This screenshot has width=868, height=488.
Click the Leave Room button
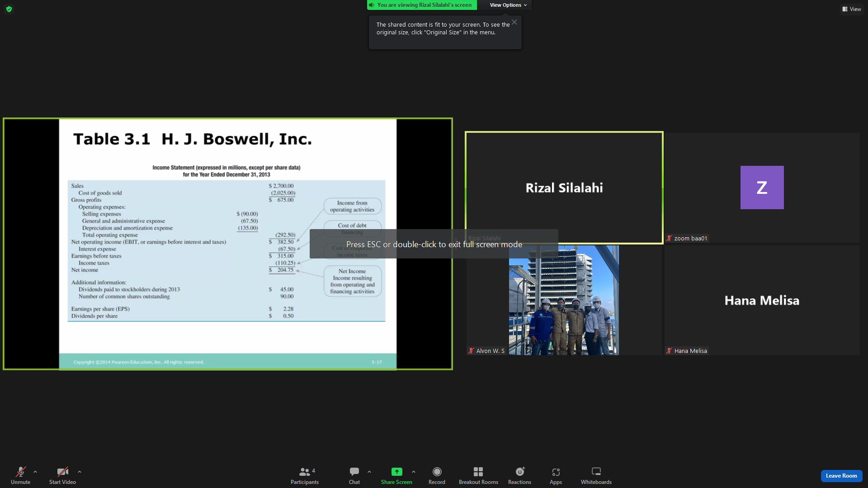(x=841, y=475)
